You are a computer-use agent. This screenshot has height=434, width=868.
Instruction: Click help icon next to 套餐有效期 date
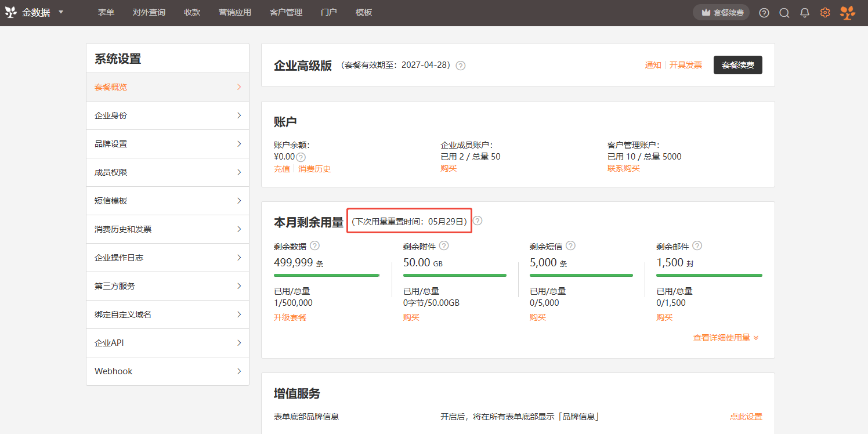coord(461,66)
